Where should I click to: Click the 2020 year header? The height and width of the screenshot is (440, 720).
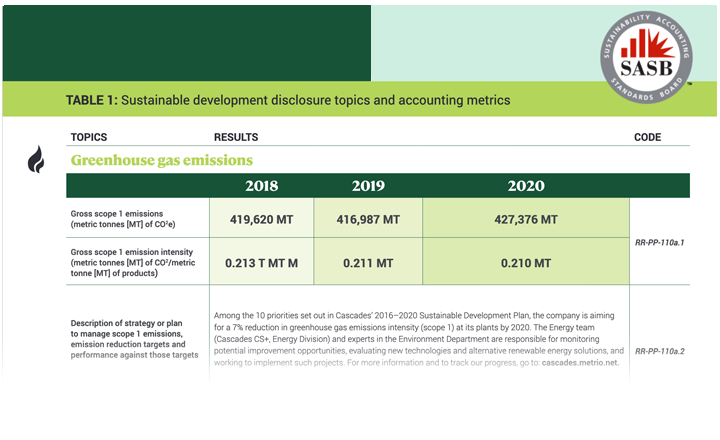point(526,186)
